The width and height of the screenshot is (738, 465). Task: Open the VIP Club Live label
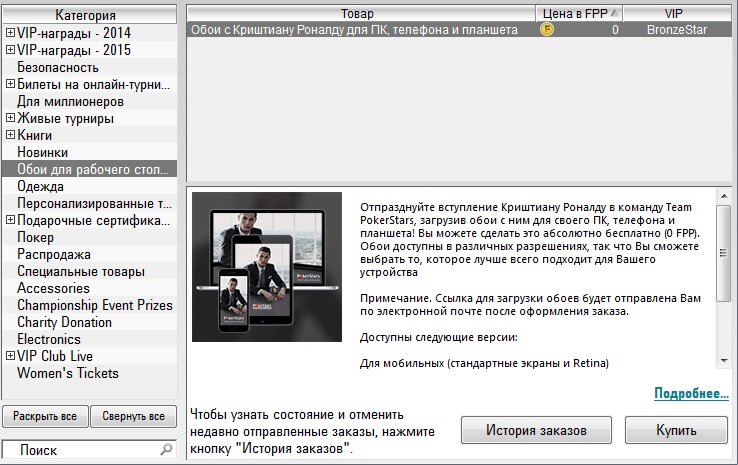pos(55,356)
